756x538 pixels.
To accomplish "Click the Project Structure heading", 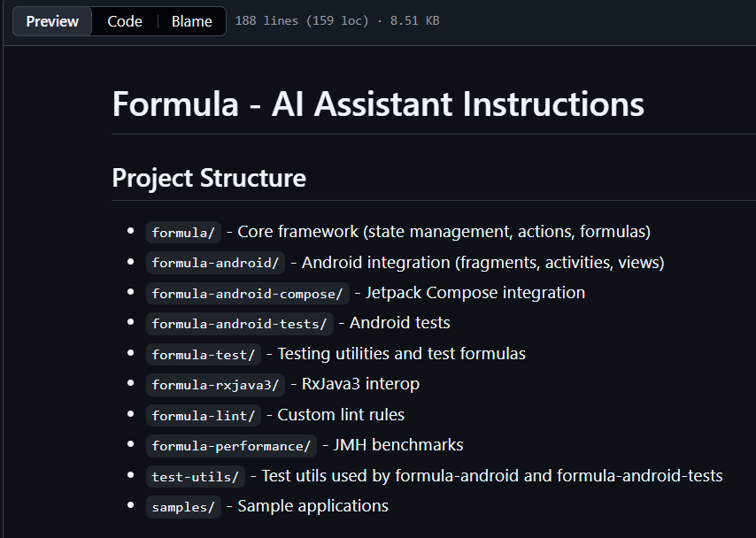I will click(x=209, y=178).
